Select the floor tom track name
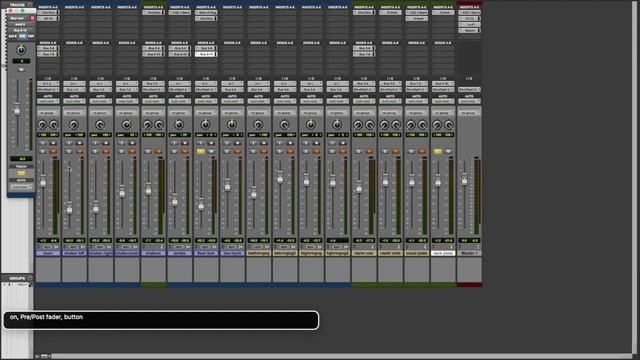Viewport: 640px width, 360px height. [x=206, y=253]
